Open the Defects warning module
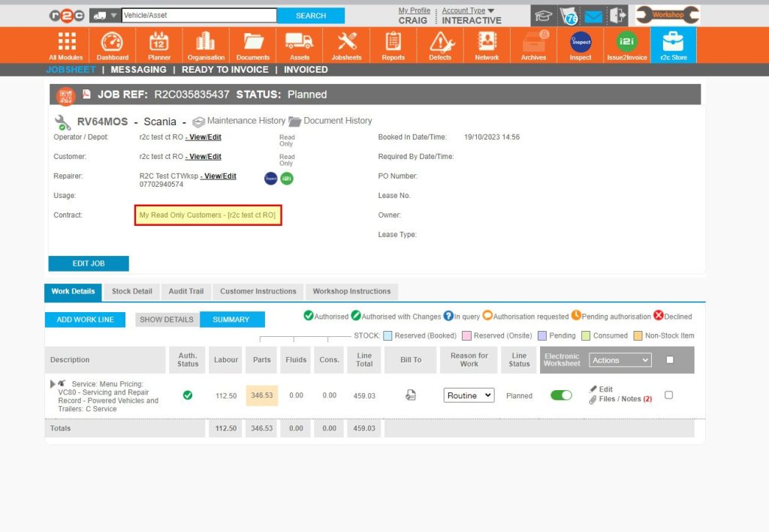The width and height of the screenshot is (769, 532). pyautogui.click(x=440, y=46)
